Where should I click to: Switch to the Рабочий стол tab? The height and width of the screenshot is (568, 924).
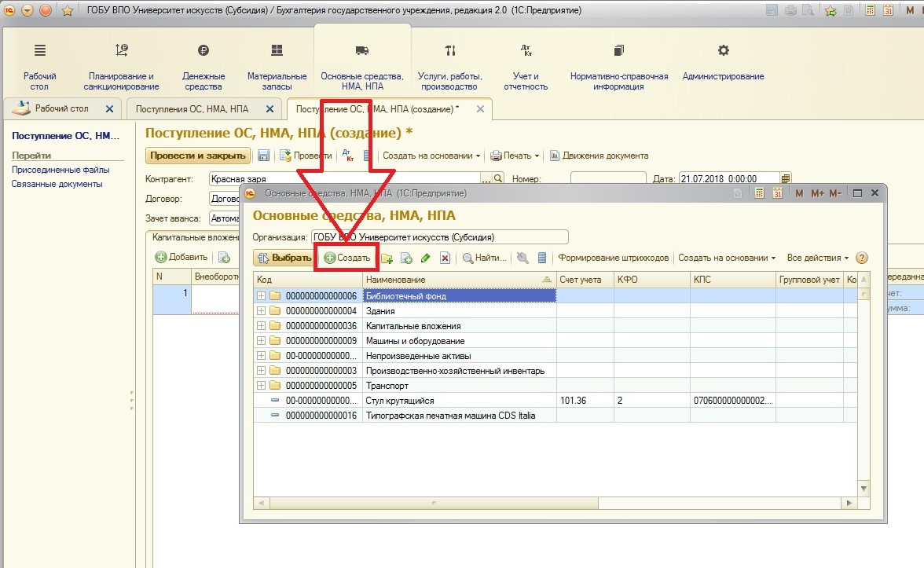click(x=61, y=108)
